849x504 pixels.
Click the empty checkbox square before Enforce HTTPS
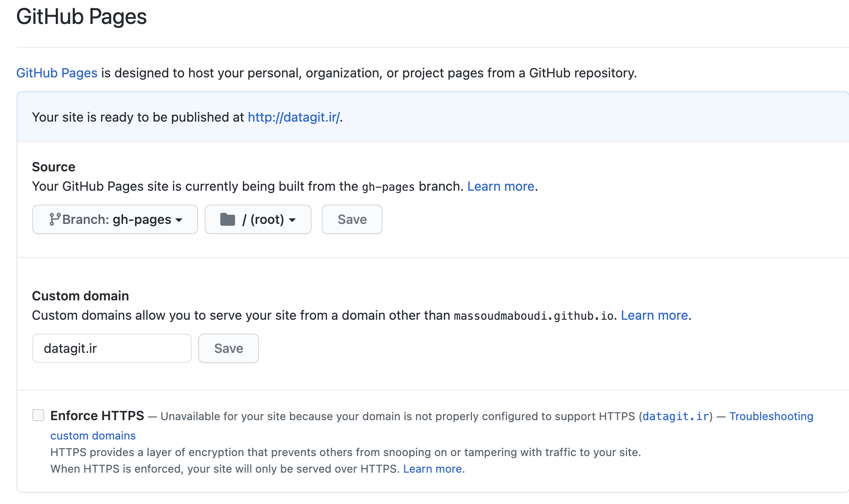38,415
